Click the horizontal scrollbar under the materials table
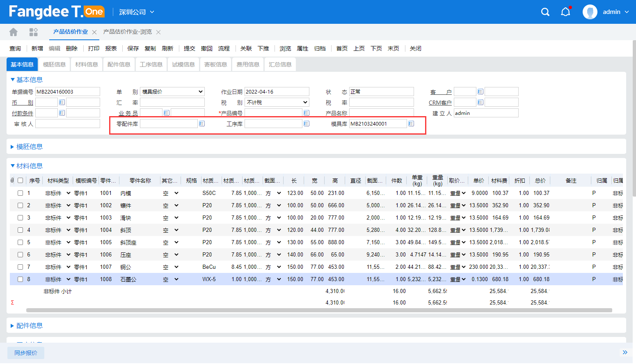Screen dimensions: 636x364 click(319, 310)
